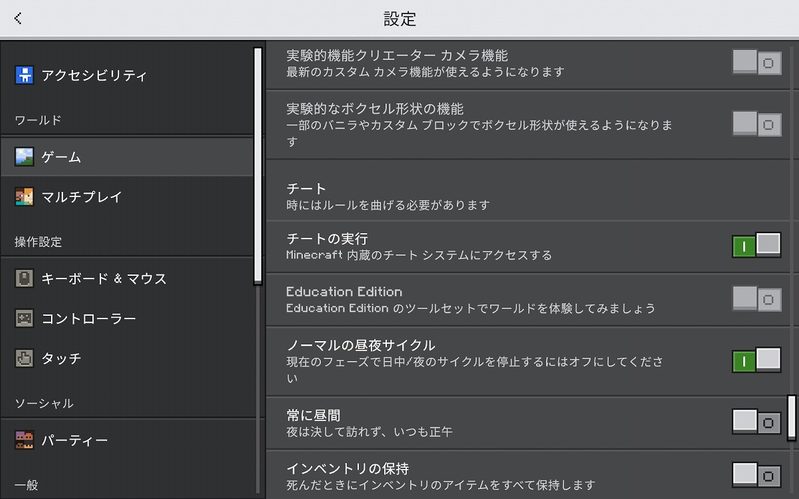Viewport: 799px width, 499px height.
Task: Click the 設定 title text
Action: 400,19
